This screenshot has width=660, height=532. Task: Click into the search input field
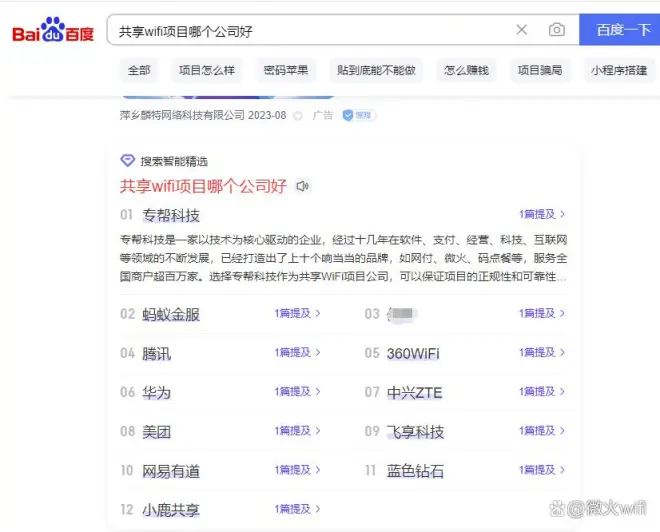[x=310, y=30]
